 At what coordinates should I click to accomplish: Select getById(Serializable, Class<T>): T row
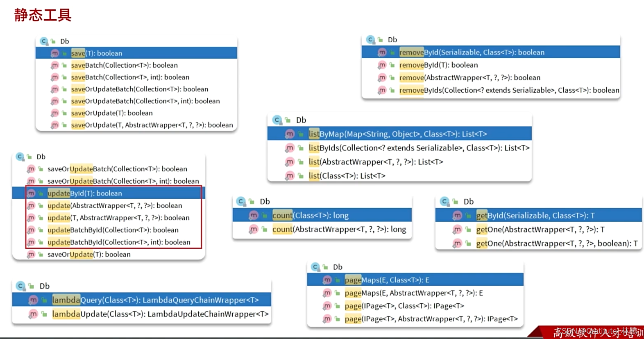click(538, 215)
